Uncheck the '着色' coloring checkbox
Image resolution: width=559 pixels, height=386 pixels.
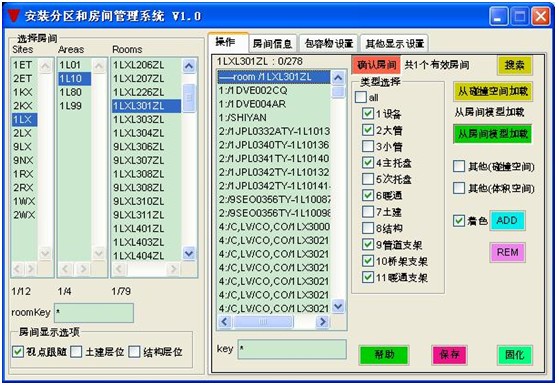(459, 221)
